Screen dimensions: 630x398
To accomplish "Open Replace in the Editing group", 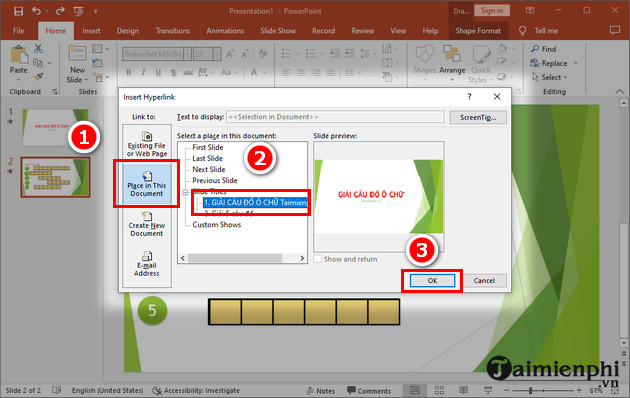I will tap(549, 63).
